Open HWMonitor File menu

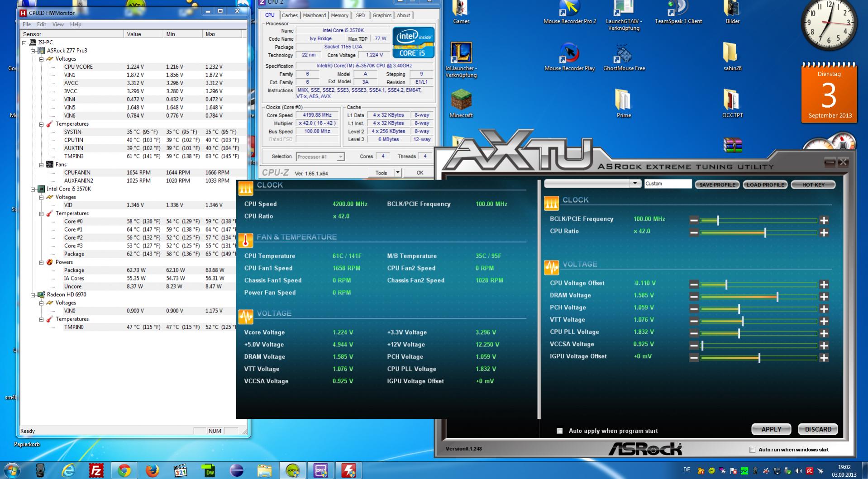27,24
